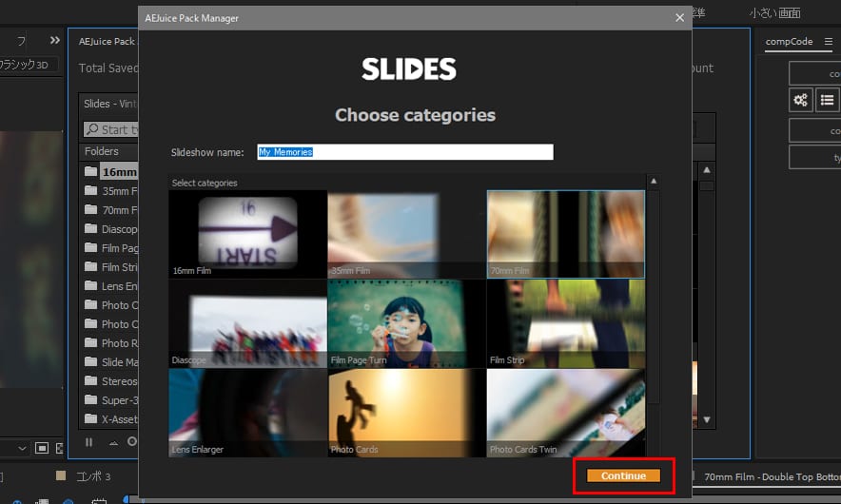
Task: Expand hidden panels with double chevron icon
Action: coord(55,40)
